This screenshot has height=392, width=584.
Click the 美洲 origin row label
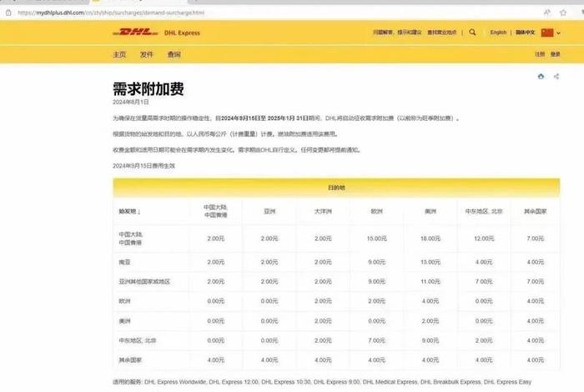125,321
